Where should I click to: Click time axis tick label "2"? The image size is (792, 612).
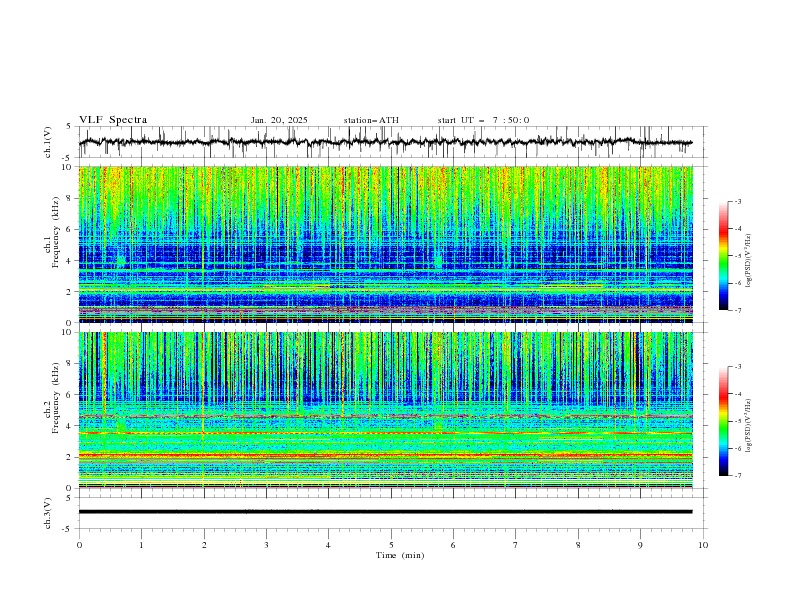(204, 545)
